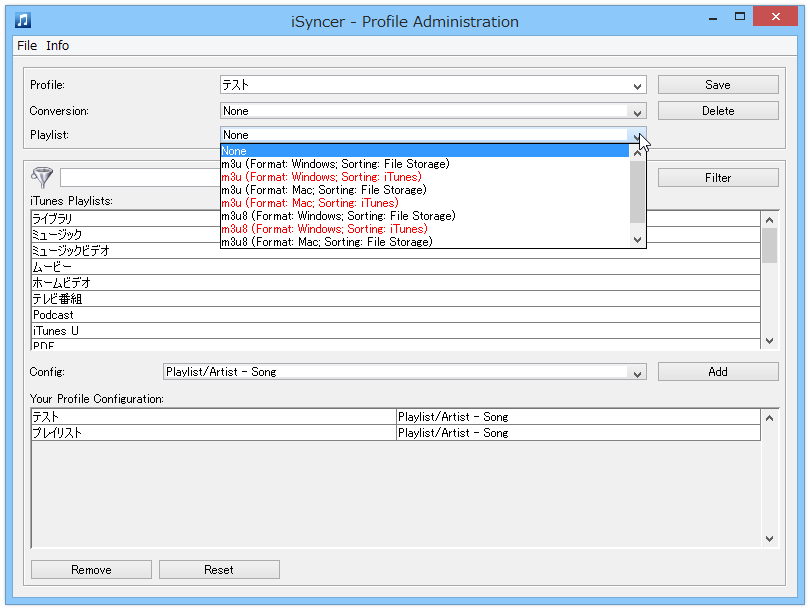Click the iTunes Playlists scrollbar thumb
Viewport: 810px width, 610px height.
pyautogui.click(x=769, y=245)
